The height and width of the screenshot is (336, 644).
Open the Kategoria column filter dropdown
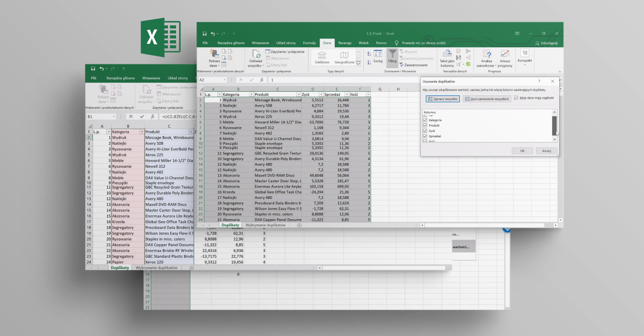click(251, 94)
